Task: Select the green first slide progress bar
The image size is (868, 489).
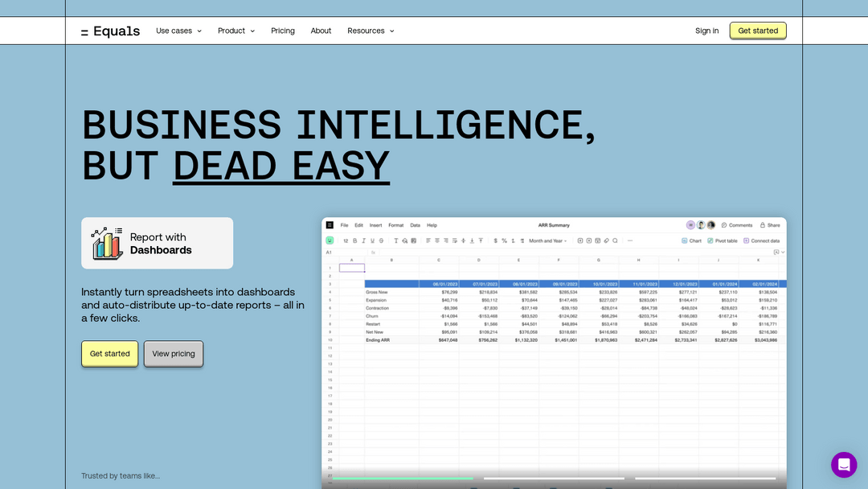Action: [x=403, y=478]
